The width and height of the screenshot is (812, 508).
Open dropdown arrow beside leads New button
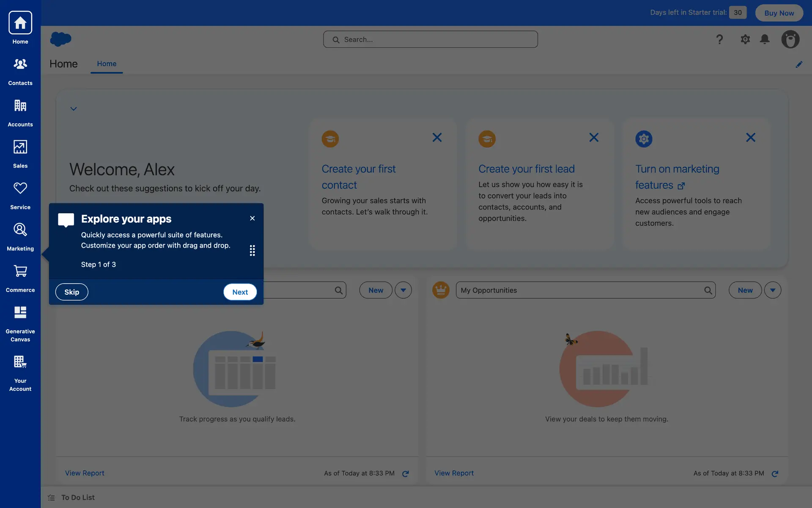pyautogui.click(x=403, y=290)
